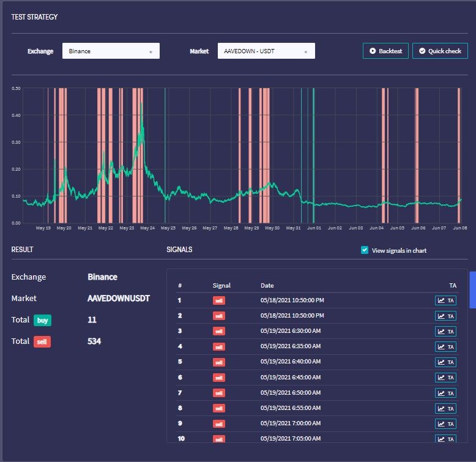
Task: Open TA chart for signal row 5
Action: pos(445,362)
